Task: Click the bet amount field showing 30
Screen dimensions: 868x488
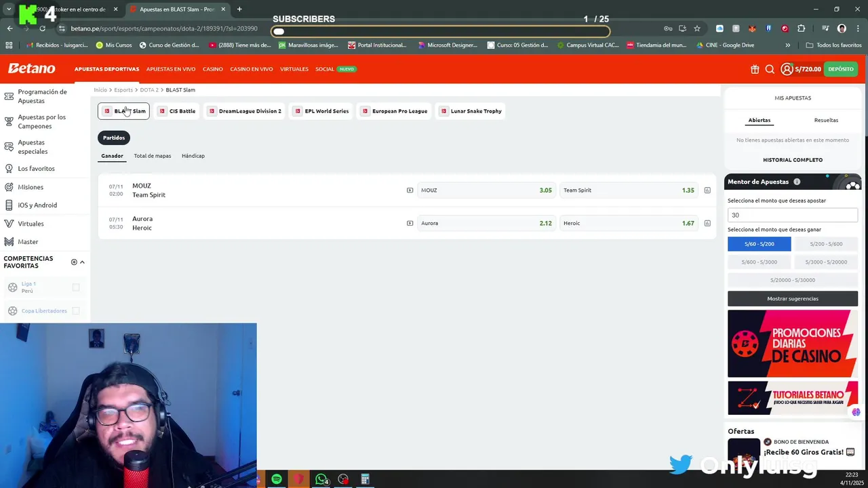Action: coord(793,215)
